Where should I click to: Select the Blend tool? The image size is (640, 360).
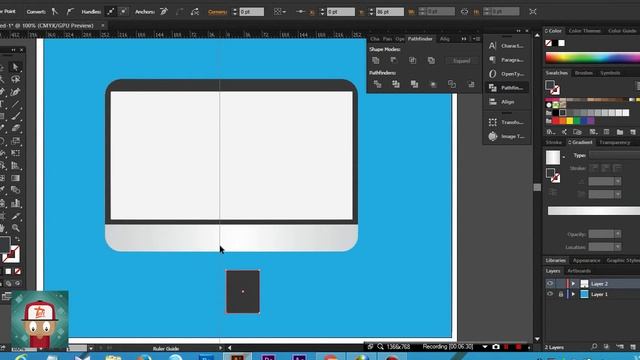(x=16, y=190)
